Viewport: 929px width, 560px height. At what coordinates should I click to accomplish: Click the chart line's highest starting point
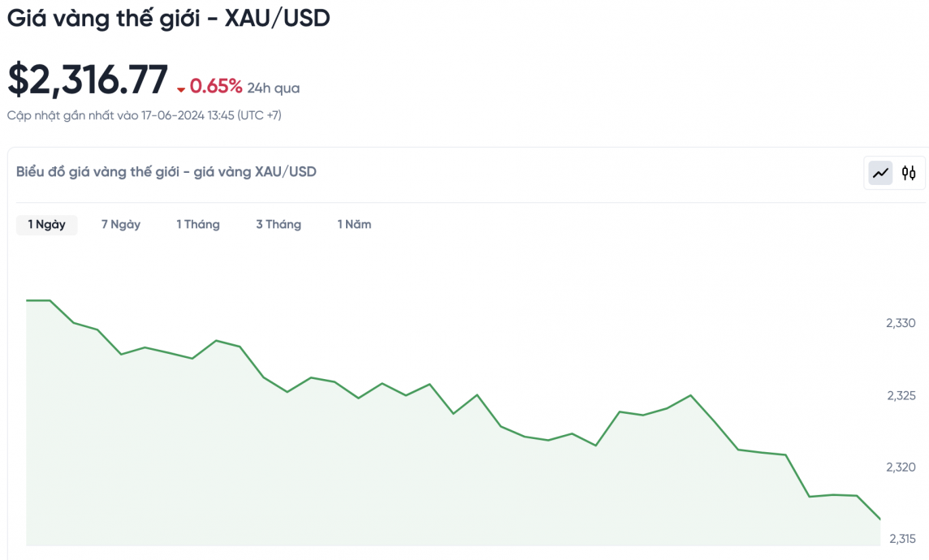tap(28, 300)
